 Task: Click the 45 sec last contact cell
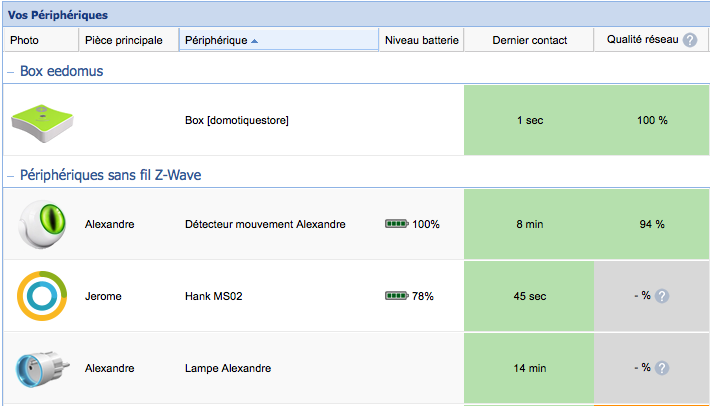[x=529, y=296]
